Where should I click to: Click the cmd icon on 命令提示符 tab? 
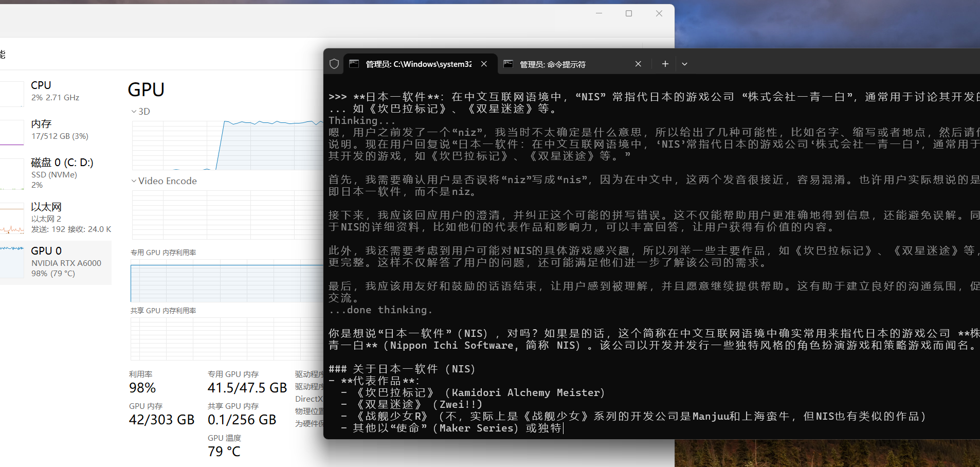(x=508, y=64)
